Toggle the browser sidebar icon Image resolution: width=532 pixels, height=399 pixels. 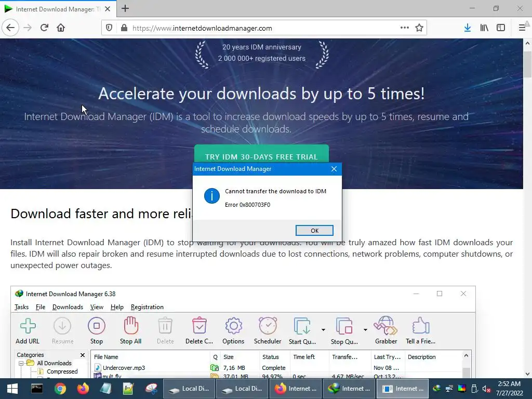point(501,28)
